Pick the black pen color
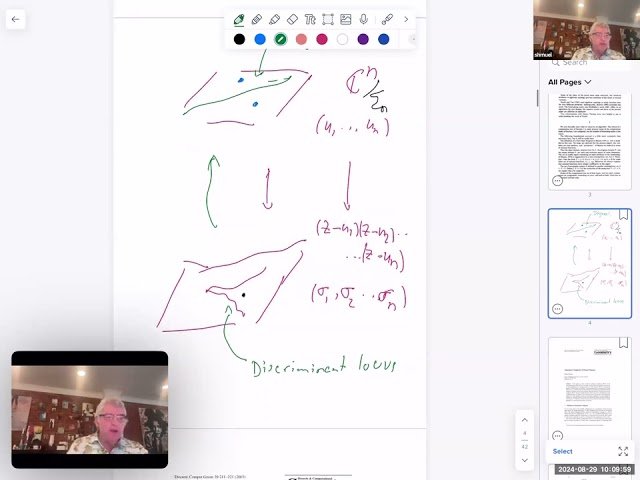Screen dimensions: 640x480 (239, 39)
